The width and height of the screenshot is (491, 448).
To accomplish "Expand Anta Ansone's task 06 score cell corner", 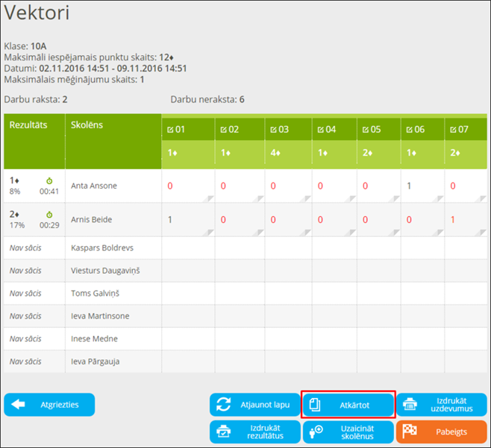I will pos(440,198).
